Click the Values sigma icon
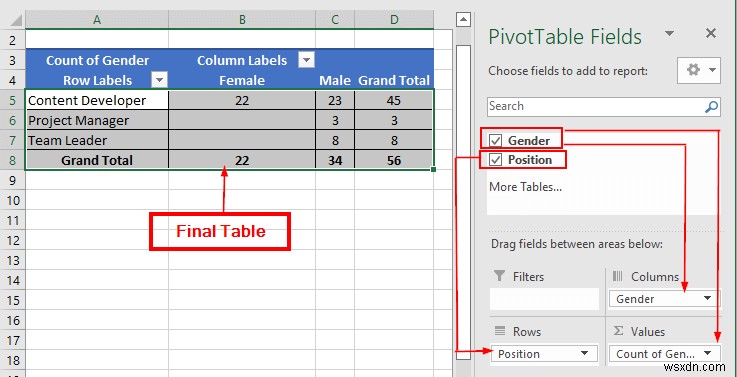The height and width of the screenshot is (377, 737). click(x=618, y=331)
